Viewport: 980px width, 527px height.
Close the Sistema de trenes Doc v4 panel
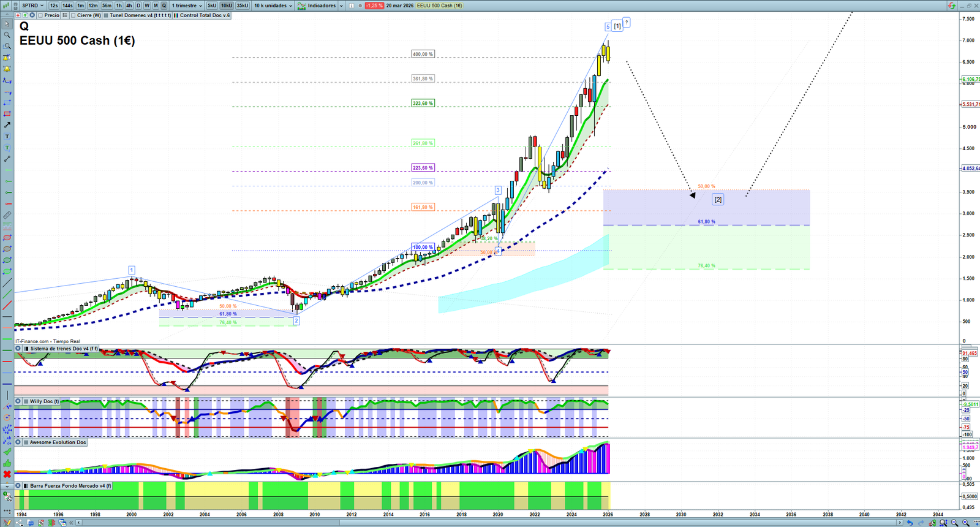coord(18,349)
